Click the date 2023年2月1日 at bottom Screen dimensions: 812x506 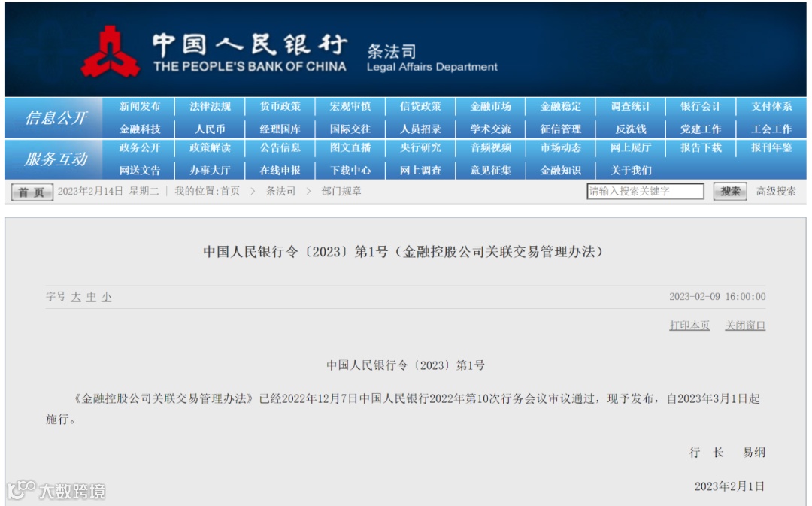click(x=729, y=486)
